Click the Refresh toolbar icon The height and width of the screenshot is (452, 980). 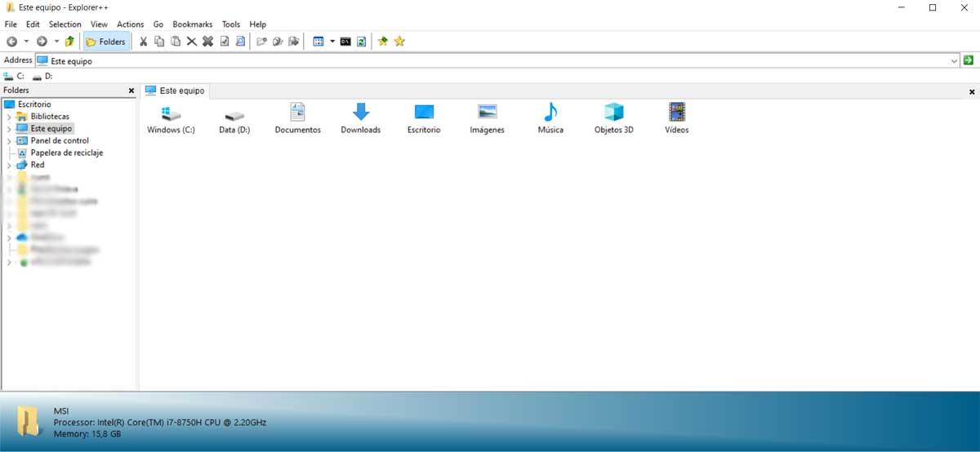click(361, 41)
